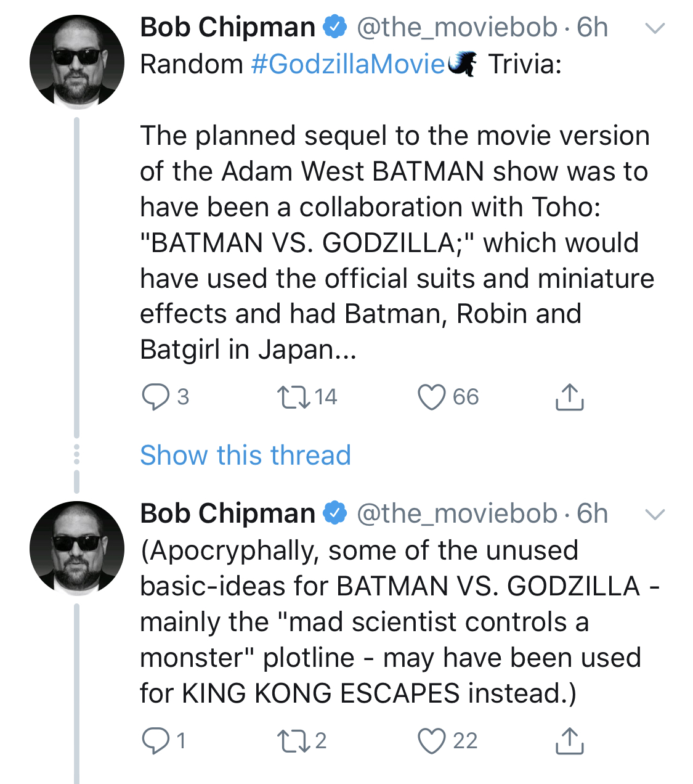Open Bob Chipman's profile from first tweet name
This screenshot has width=693, height=784.
click(227, 28)
